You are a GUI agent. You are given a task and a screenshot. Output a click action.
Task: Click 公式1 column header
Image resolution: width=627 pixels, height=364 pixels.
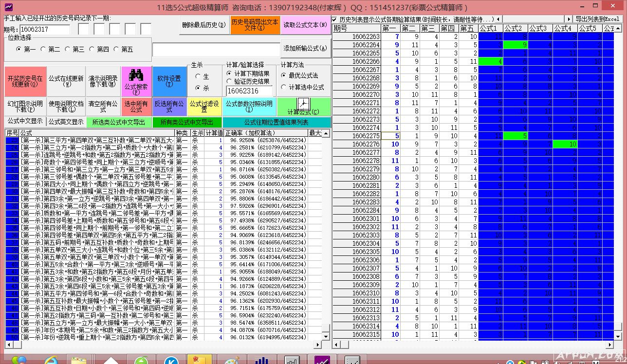491,28
